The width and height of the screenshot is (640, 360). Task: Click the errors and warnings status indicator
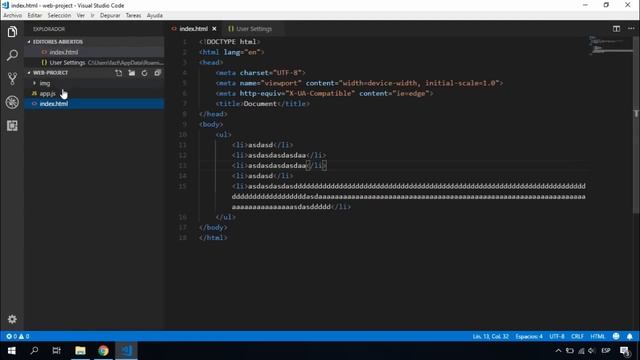18,336
